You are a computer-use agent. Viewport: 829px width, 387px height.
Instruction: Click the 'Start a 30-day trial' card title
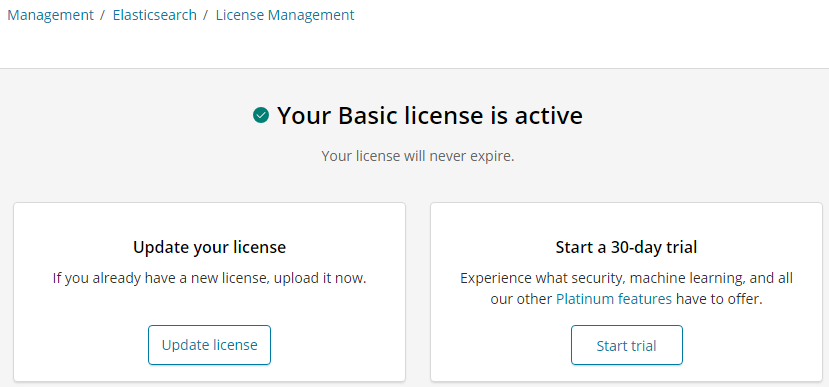[627, 247]
